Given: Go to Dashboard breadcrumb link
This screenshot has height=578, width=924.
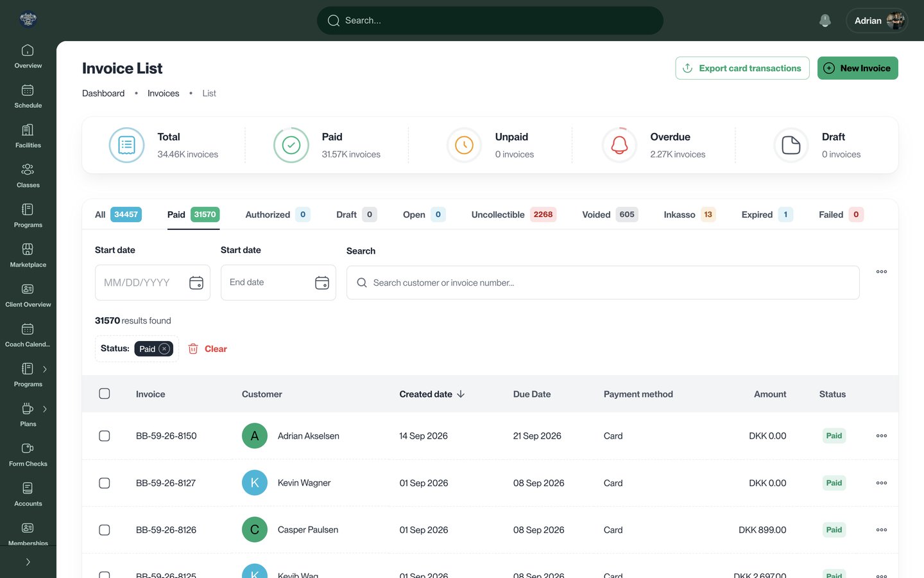Looking at the screenshot, I should (103, 93).
